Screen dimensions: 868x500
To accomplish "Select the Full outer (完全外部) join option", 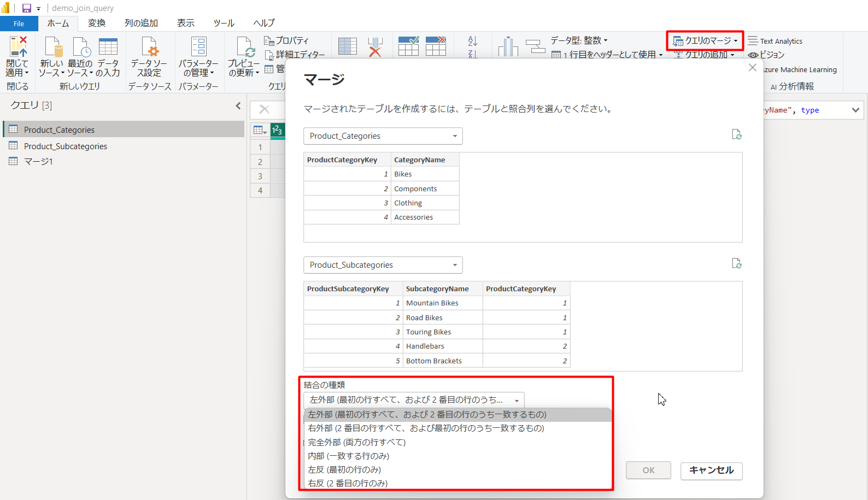I will [356, 442].
